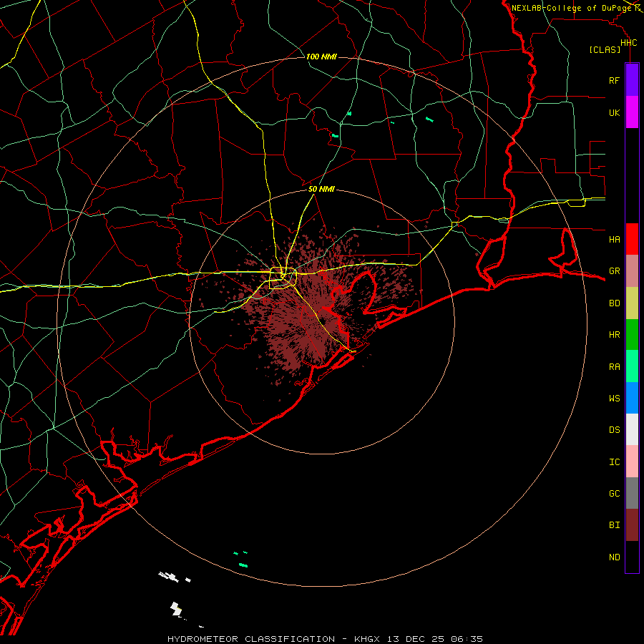Click the '[CLAS]' units label
This screenshot has height=644, width=644.
pyautogui.click(x=605, y=50)
